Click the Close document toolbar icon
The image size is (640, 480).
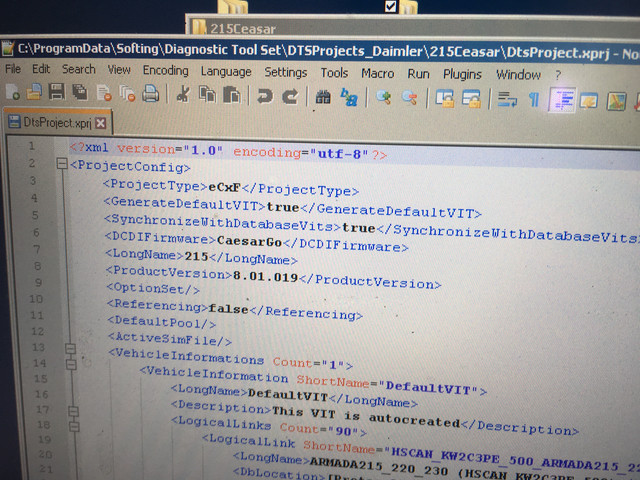point(104,93)
